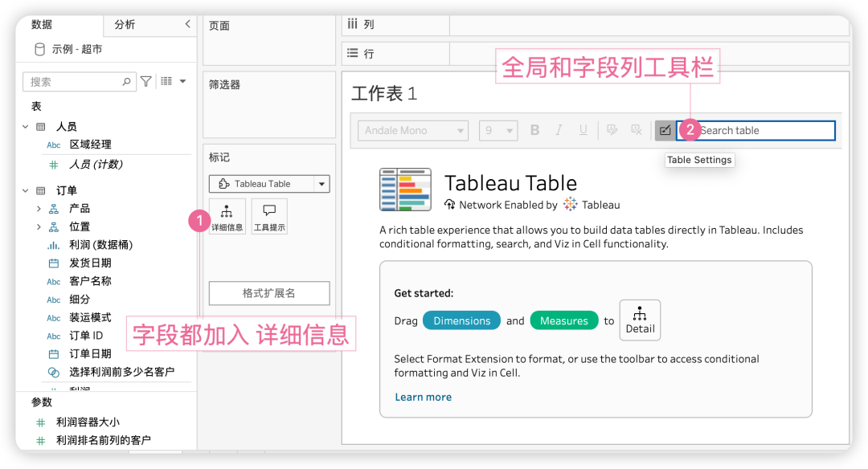Click the 产品 hierarchy icon
Viewport: 868px width, 469px height.
(x=54, y=209)
